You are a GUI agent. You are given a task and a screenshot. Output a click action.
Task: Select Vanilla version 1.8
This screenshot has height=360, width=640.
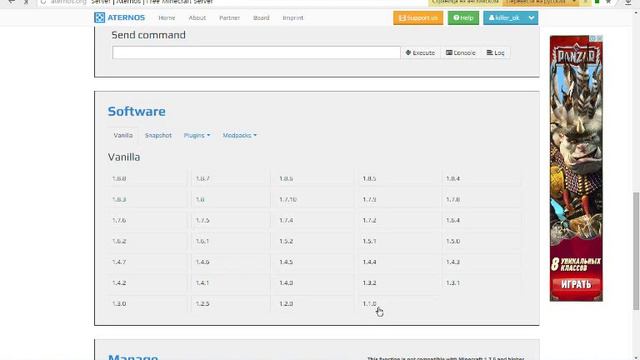[231, 199]
